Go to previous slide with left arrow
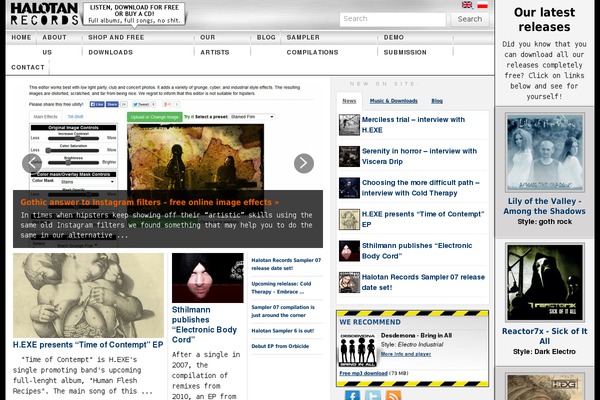 [x=32, y=163]
